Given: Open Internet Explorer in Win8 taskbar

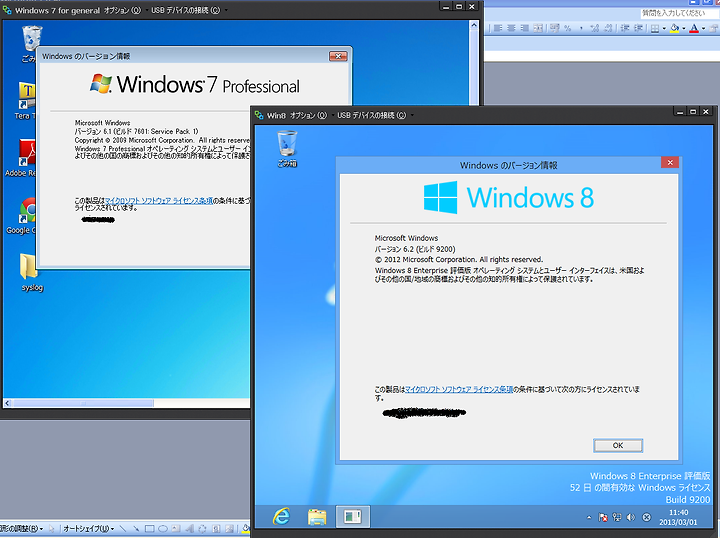Looking at the screenshot, I should coord(281,517).
